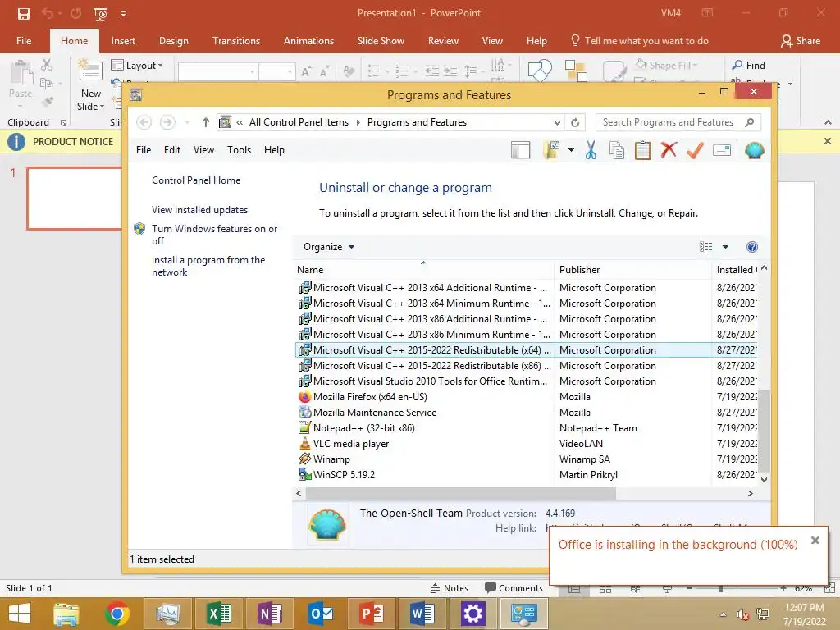Sort by the Name column header
This screenshot has height=630, width=840.
coord(423,270)
